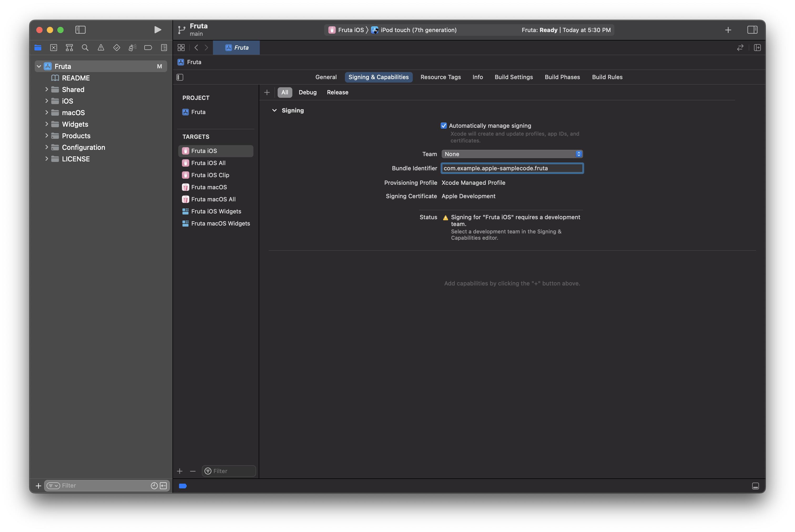Switch to the Resource Tags tab

[x=440, y=77]
